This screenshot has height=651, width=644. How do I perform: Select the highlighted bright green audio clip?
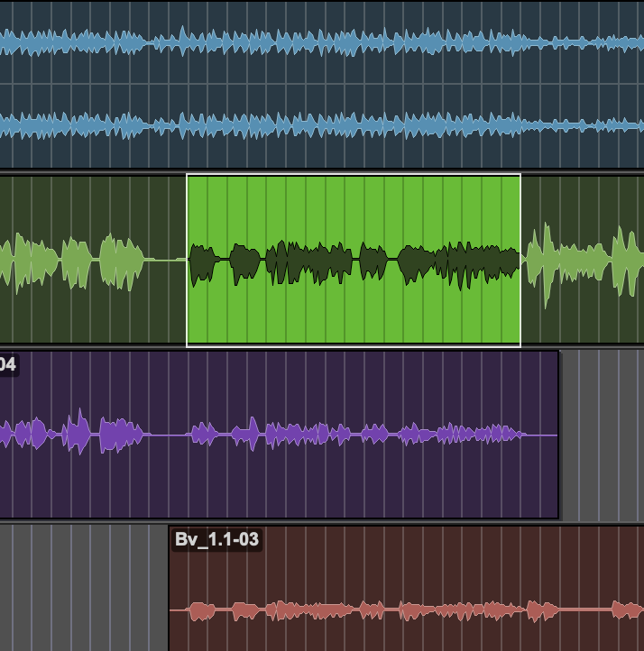(x=354, y=216)
